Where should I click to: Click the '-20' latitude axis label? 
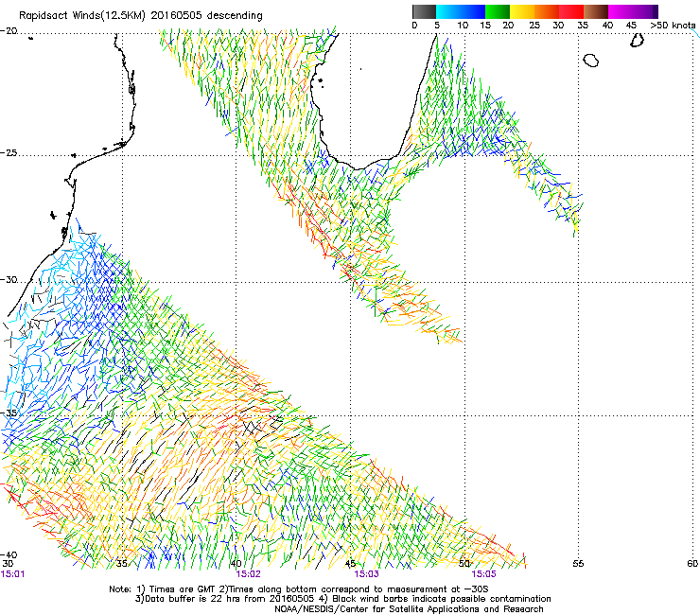9,31
